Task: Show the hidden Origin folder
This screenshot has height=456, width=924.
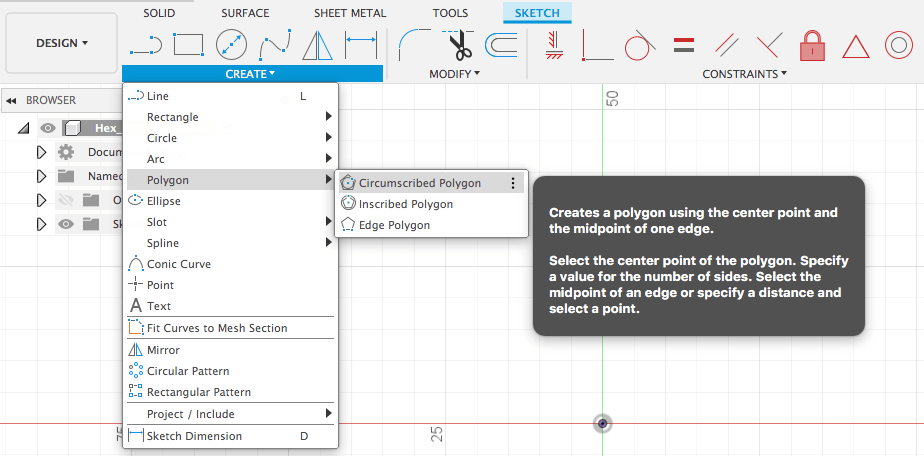Action: point(66,200)
